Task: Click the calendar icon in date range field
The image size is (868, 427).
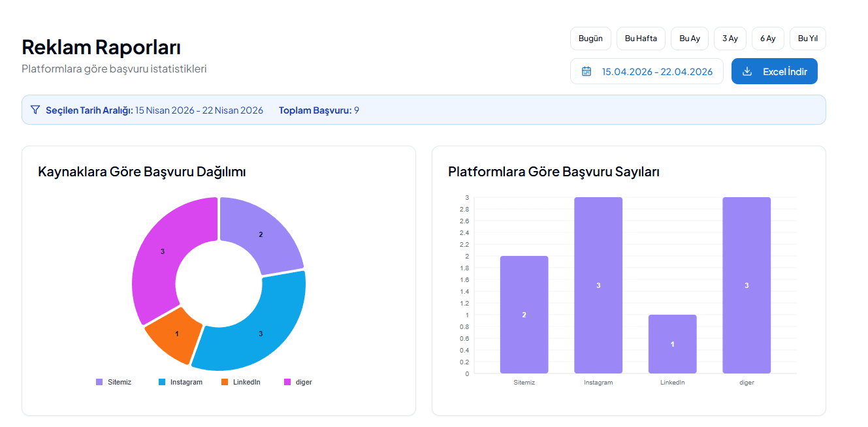Action: pyautogui.click(x=587, y=71)
